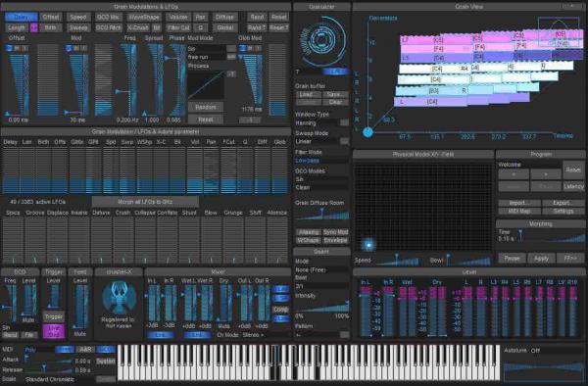Switch to the WaveShape modulation tab
Image resolution: width=588 pixels, height=386 pixels.
tap(144, 17)
